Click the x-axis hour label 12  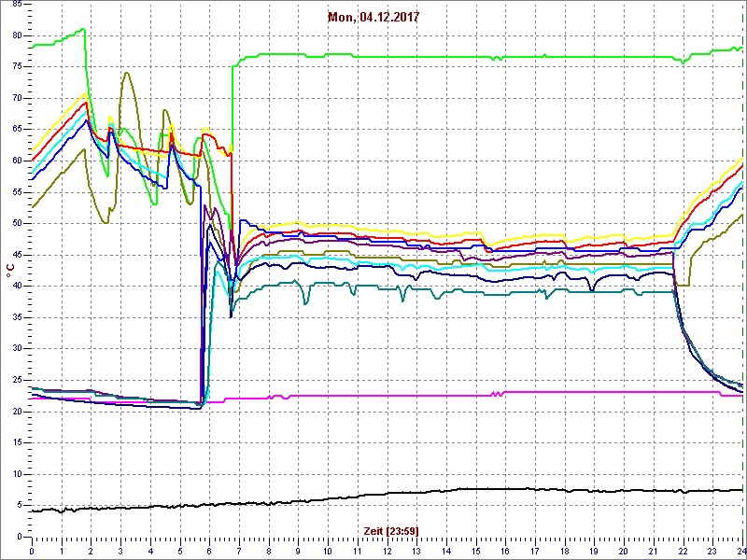[387, 550]
